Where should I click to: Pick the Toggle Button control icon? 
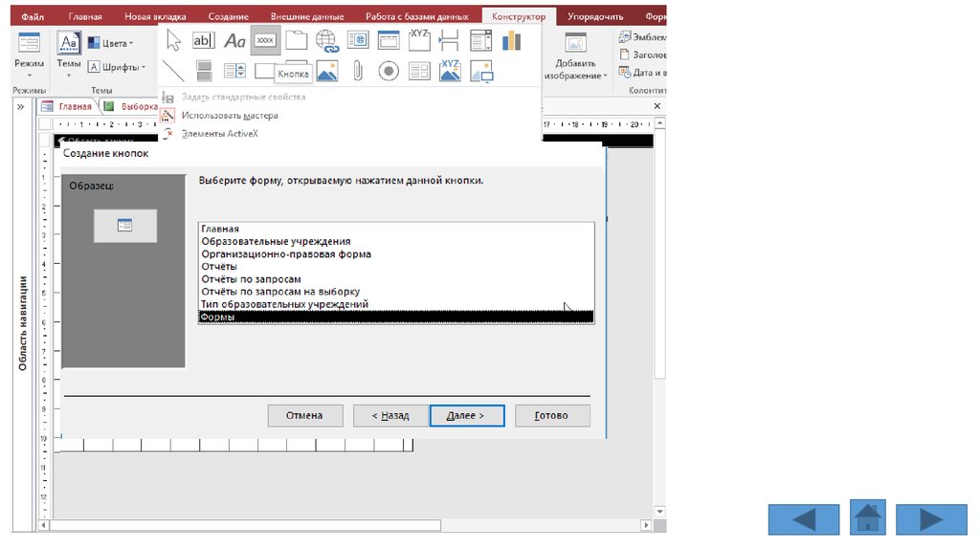(204, 71)
